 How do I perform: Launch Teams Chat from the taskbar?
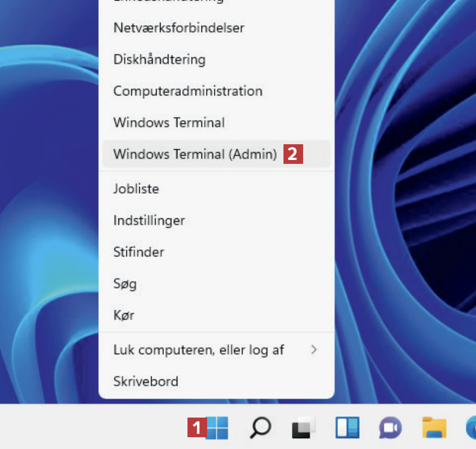pyautogui.click(x=390, y=429)
